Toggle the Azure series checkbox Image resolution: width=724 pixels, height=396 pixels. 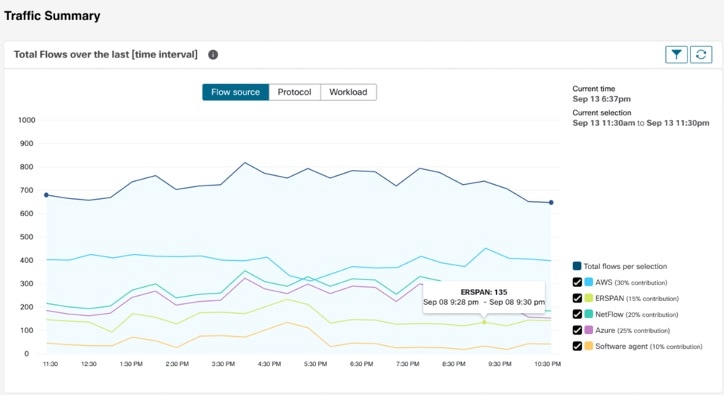point(577,330)
